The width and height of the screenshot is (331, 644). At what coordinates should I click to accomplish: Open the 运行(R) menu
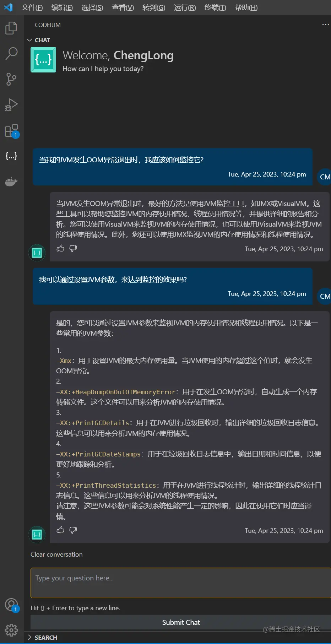(x=185, y=7)
